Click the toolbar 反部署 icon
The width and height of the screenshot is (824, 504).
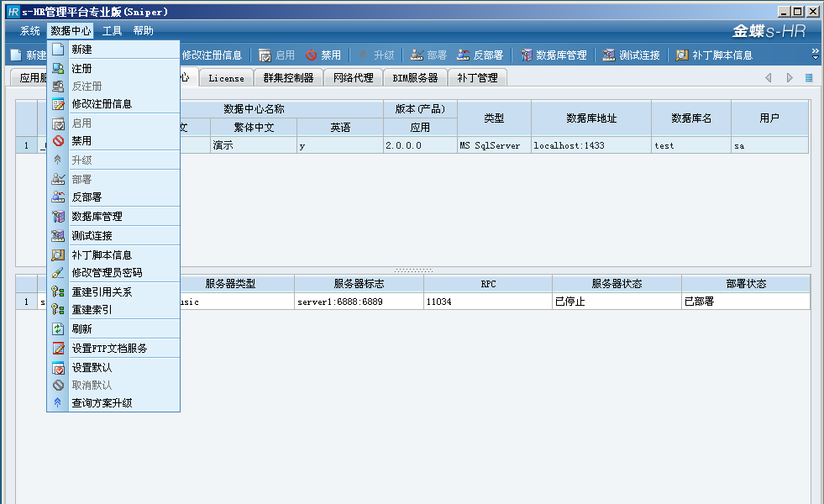pos(463,55)
